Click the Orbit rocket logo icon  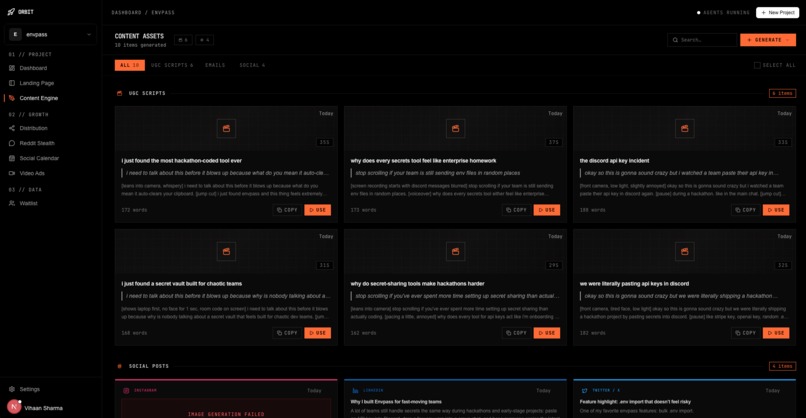click(11, 12)
